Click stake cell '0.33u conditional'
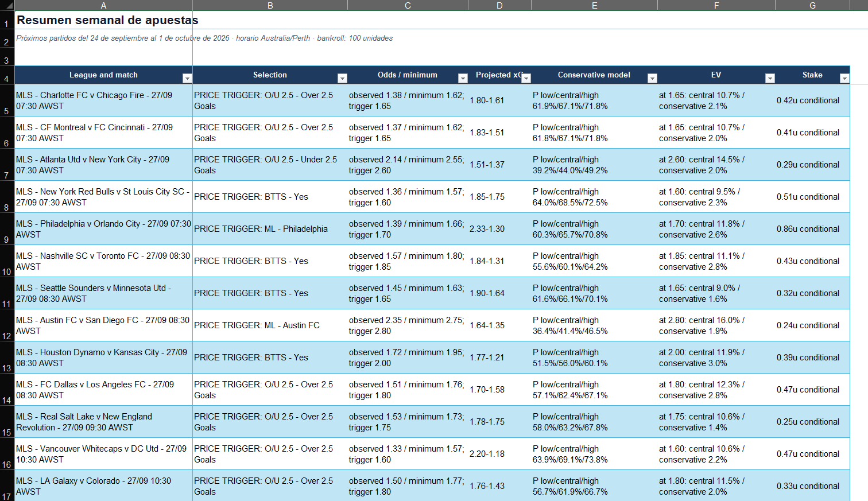 (x=813, y=486)
